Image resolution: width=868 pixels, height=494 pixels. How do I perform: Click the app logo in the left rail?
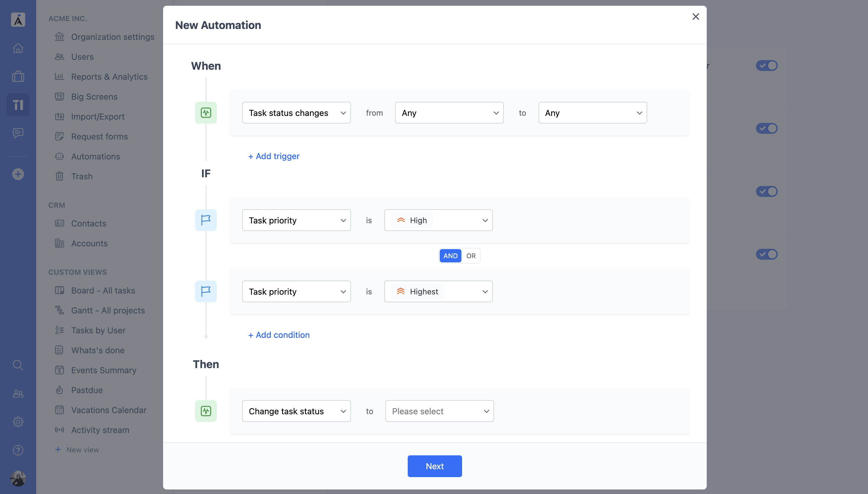[18, 20]
